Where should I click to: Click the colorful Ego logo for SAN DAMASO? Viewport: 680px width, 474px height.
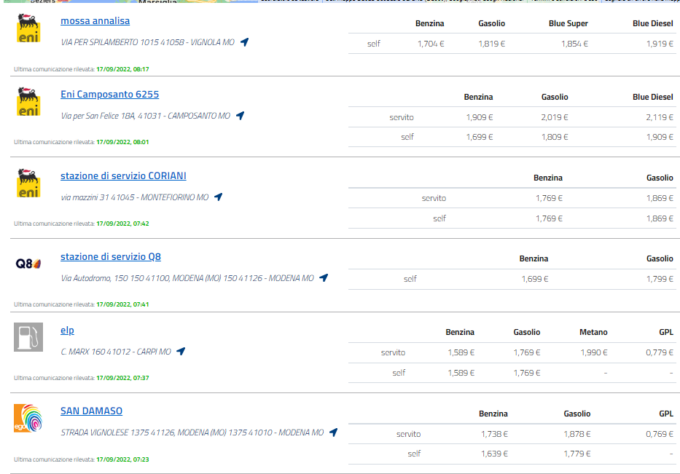click(x=28, y=418)
